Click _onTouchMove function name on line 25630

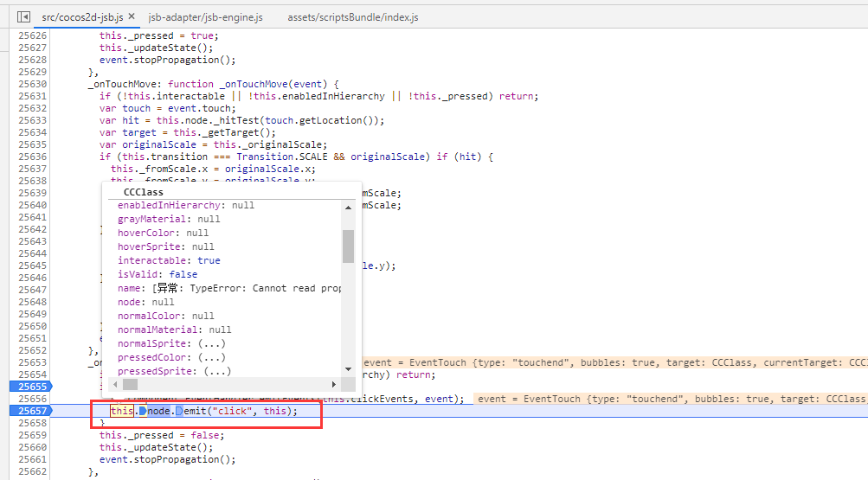pos(254,84)
